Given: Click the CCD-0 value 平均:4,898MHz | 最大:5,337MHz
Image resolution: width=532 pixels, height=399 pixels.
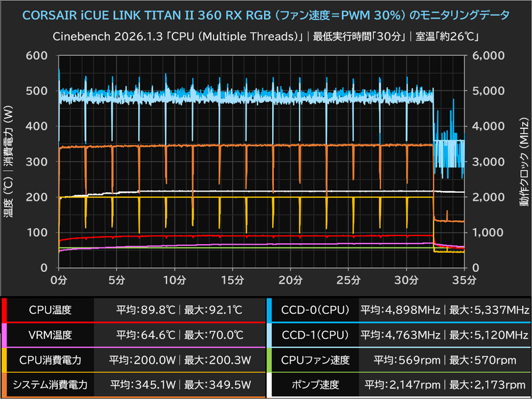Looking at the screenshot, I should (x=444, y=310).
